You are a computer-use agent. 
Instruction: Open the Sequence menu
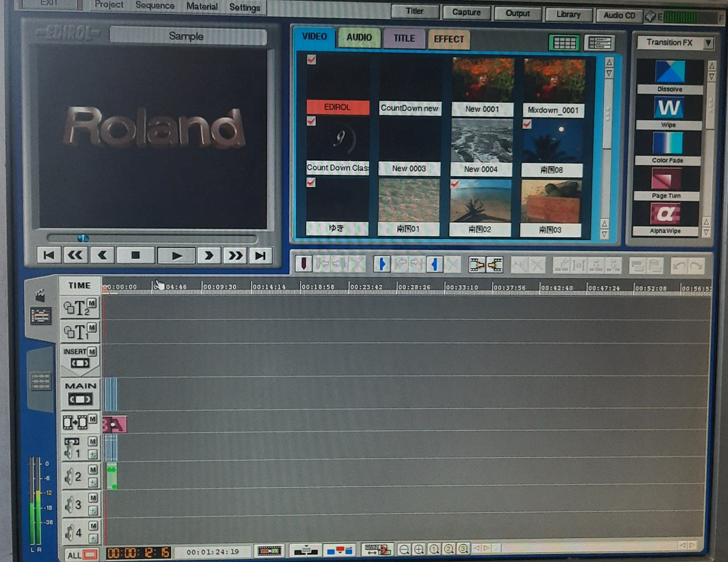coord(155,5)
